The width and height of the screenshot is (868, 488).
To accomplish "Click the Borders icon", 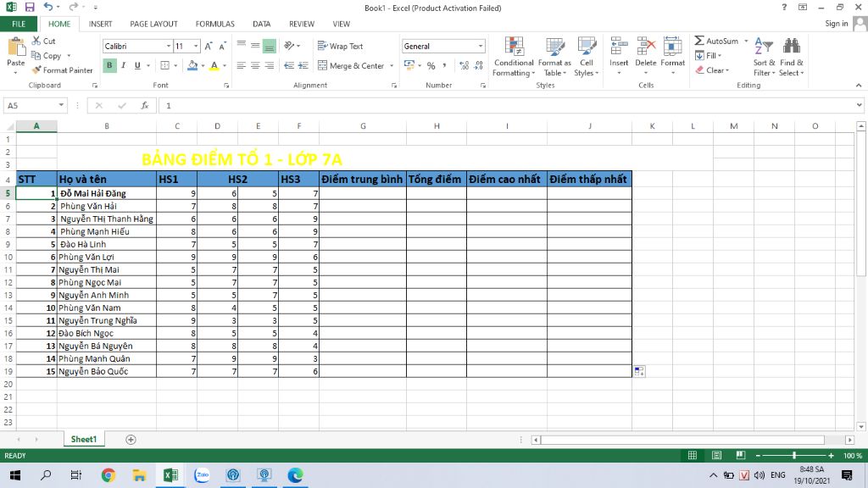I will pos(165,65).
